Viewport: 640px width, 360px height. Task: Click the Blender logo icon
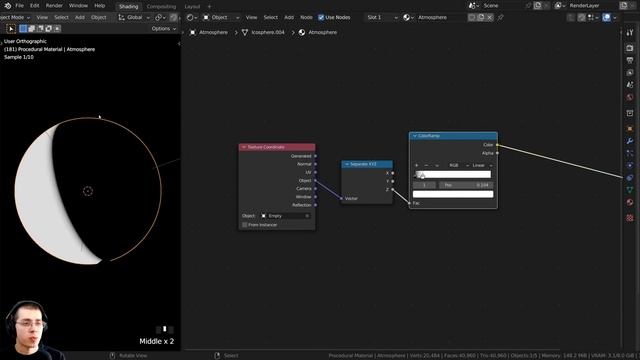7,6
